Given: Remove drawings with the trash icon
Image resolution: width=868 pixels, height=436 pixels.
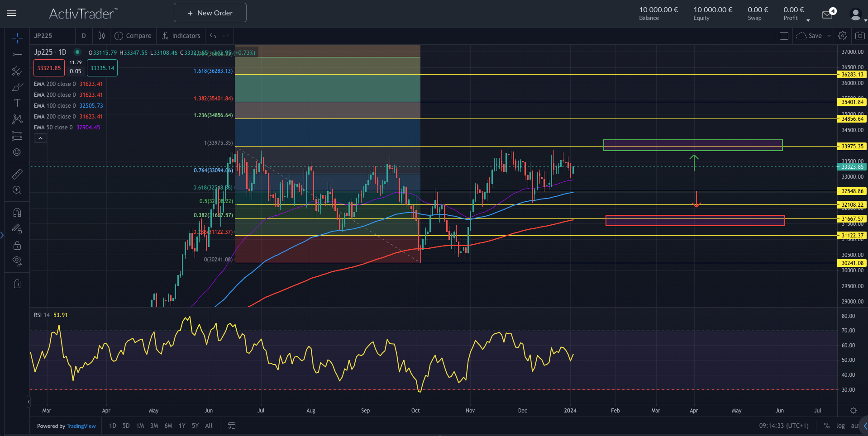Looking at the screenshot, I should (17, 284).
